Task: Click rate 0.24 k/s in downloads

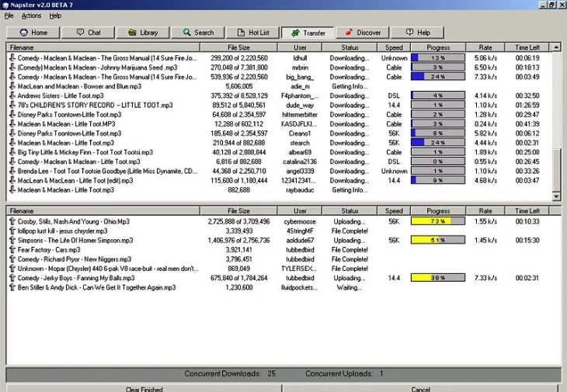Action: tap(485, 124)
